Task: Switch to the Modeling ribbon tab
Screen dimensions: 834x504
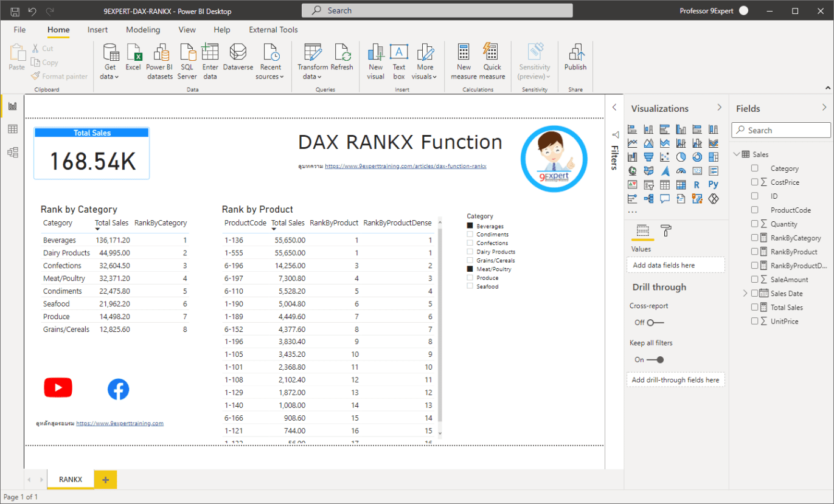Action: [x=142, y=29]
